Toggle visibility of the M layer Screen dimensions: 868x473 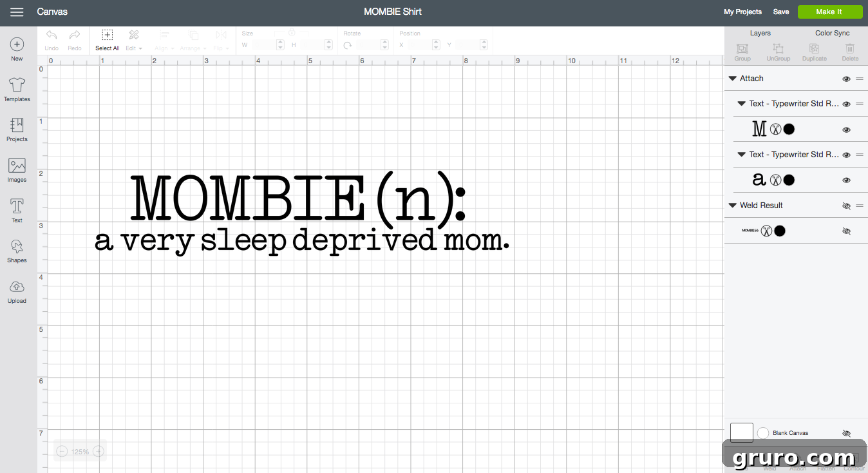(846, 130)
